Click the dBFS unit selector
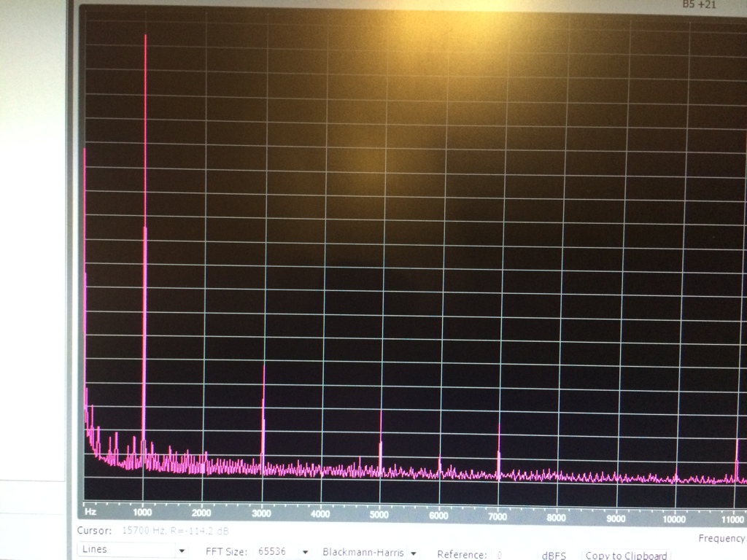The width and height of the screenshot is (747, 560). tap(554, 555)
